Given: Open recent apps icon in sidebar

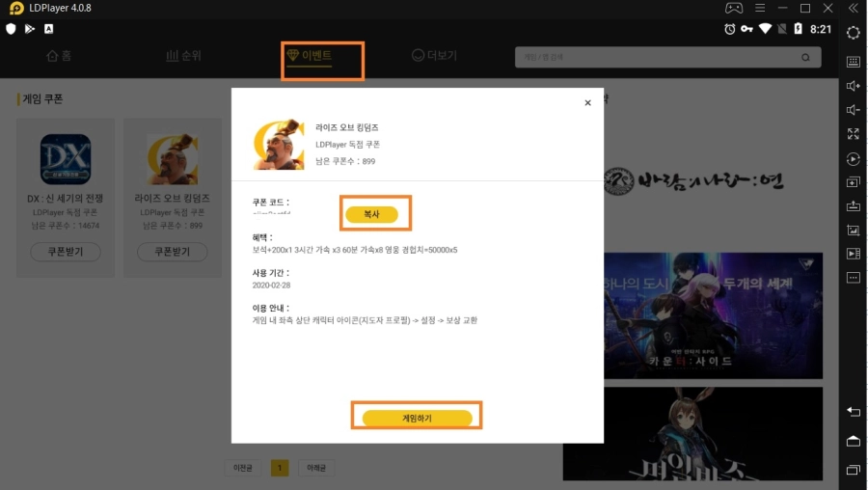Looking at the screenshot, I should [x=854, y=470].
